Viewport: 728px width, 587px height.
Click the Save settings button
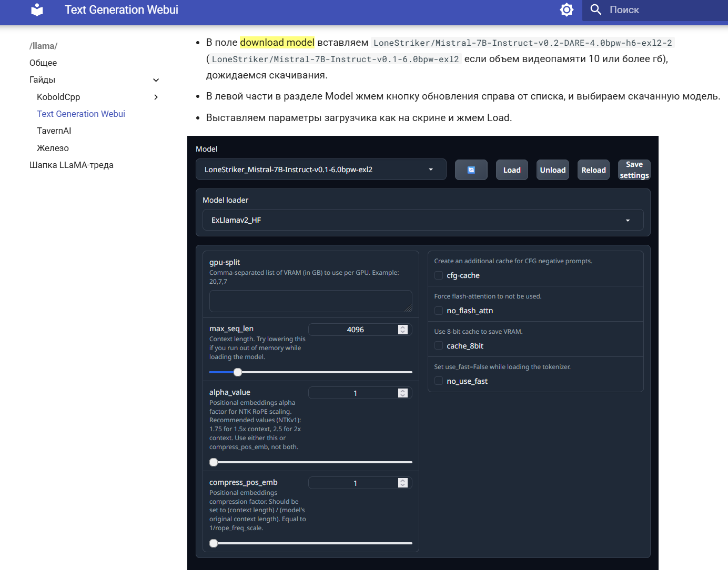click(634, 170)
